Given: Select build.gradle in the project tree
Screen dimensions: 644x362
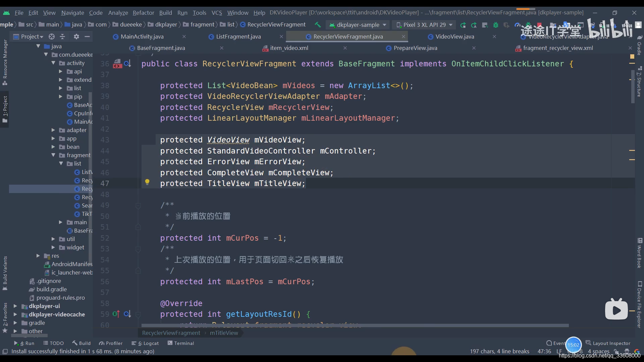Looking at the screenshot, I should pos(51,289).
